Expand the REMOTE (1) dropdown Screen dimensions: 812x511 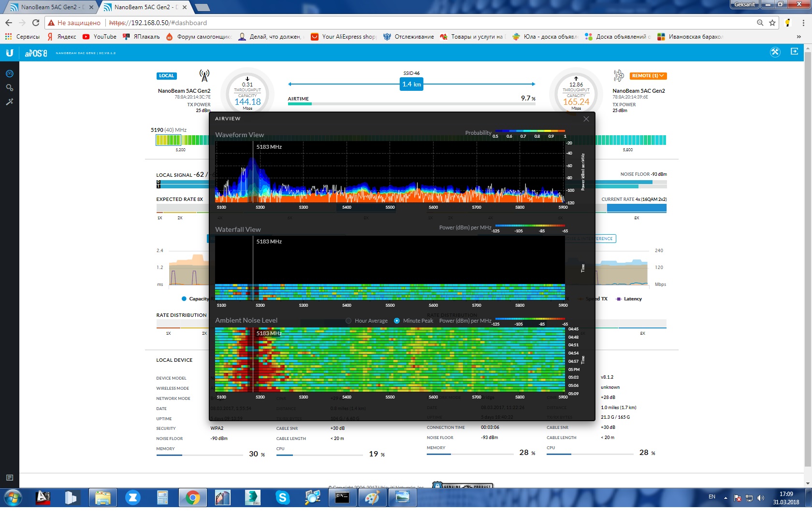point(648,76)
